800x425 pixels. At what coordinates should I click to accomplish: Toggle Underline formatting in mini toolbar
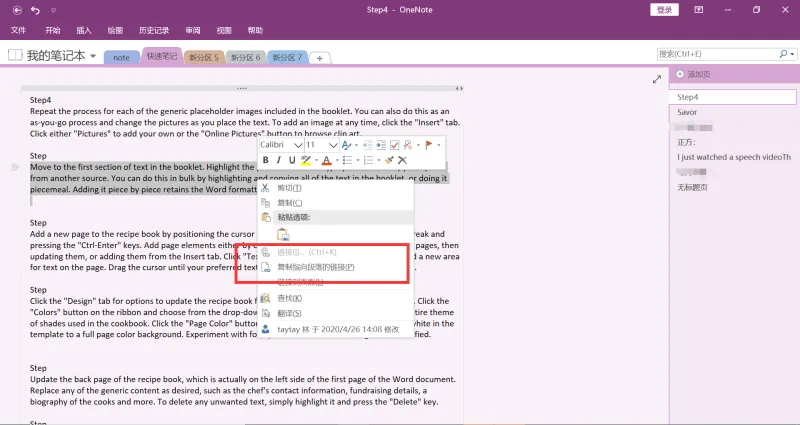coord(292,160)
